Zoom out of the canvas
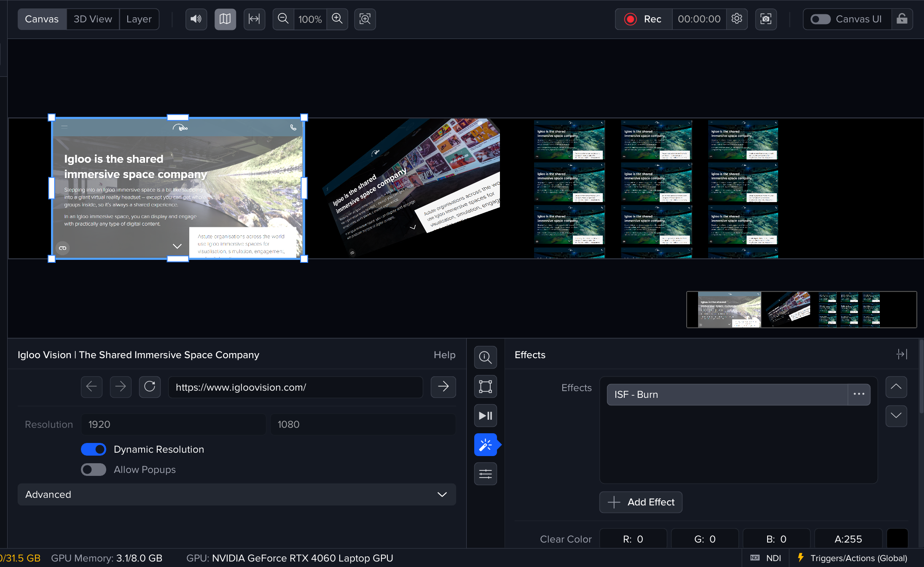The image size is (924, 567). click(283, 19)
